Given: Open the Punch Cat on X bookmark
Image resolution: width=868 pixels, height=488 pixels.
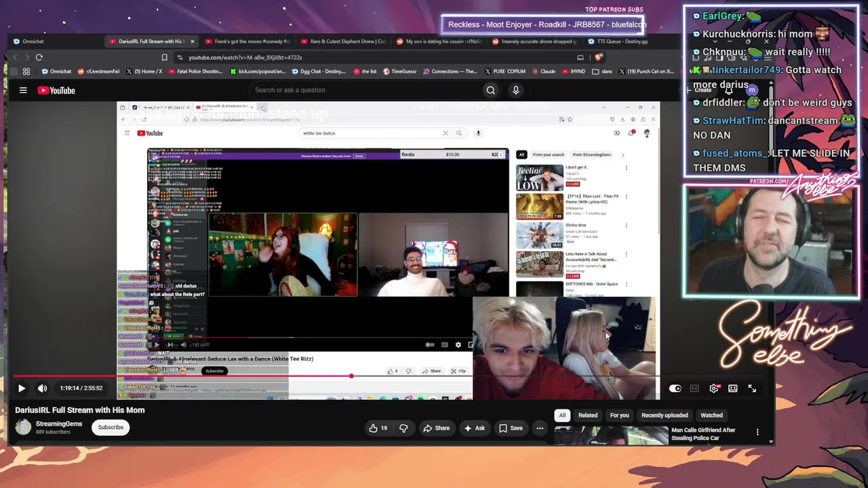Looking at the screenshot, I should click(646, 71).
